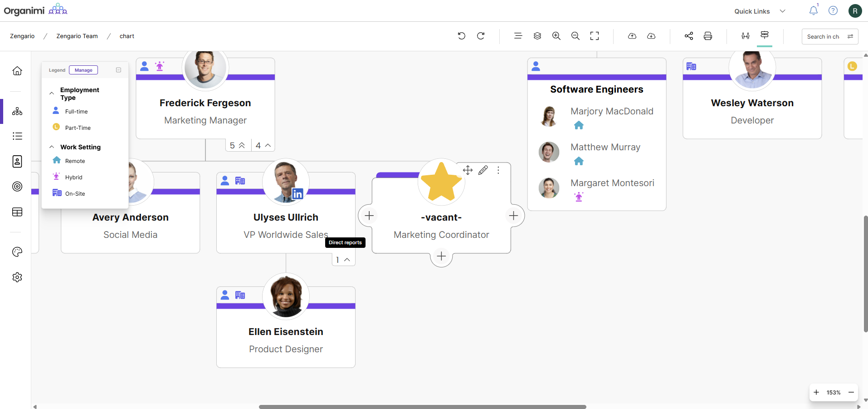Image resolution: width=868 pixels, height=409 pixels.
Task: Go to Zengario breadcrumb
Action: [x=22, y=36]
